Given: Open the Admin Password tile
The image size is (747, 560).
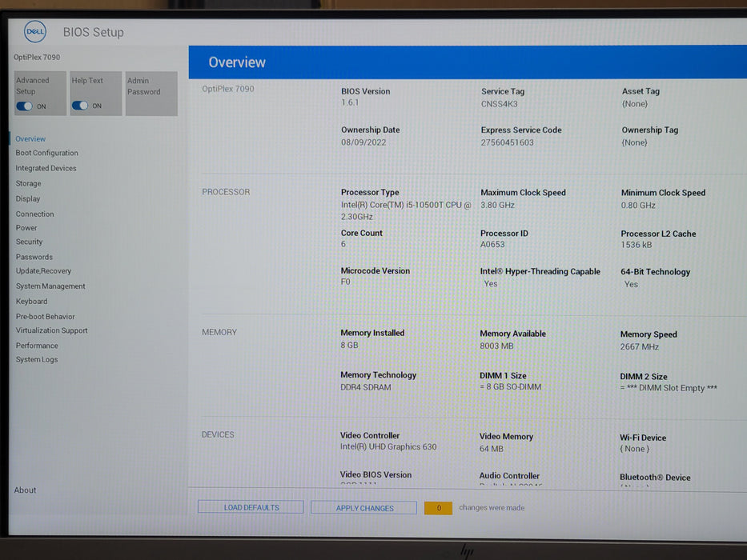Looking at the screenshot, I should (151, 94).
